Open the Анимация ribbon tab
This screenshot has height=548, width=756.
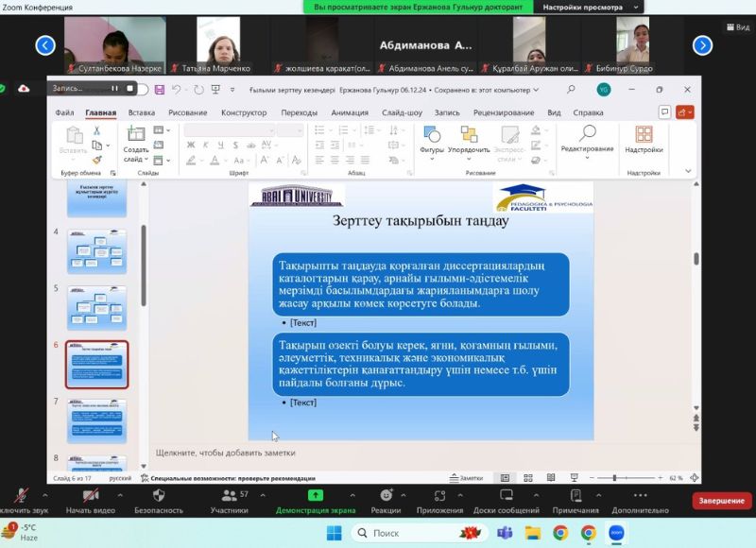pyautogui.click(x=350, y=112)
